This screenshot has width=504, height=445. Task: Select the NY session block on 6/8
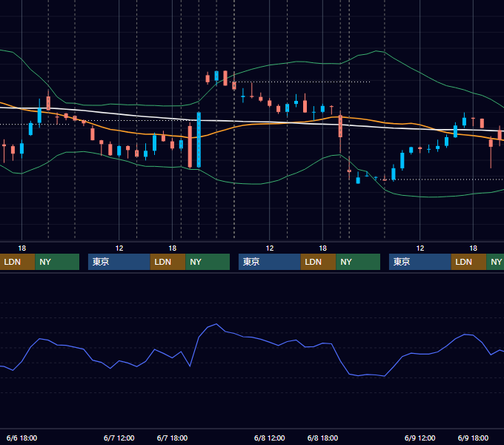tap(358, 262)
